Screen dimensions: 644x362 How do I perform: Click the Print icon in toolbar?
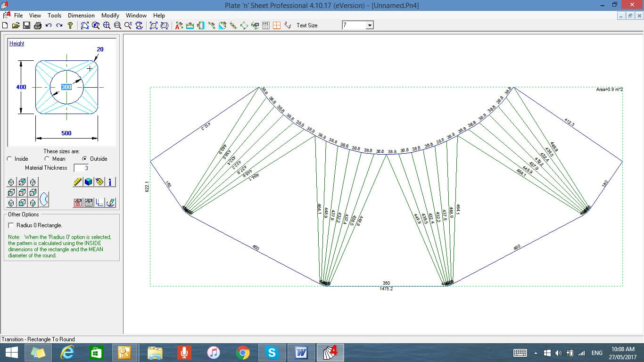click(37, 25)
